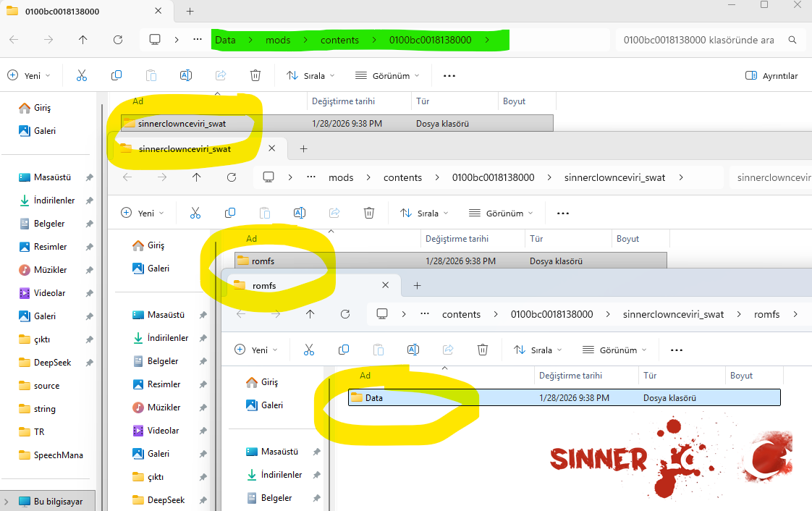
Task: Toggle the Ayrıntılar details pane
Action: click(771, 76)
